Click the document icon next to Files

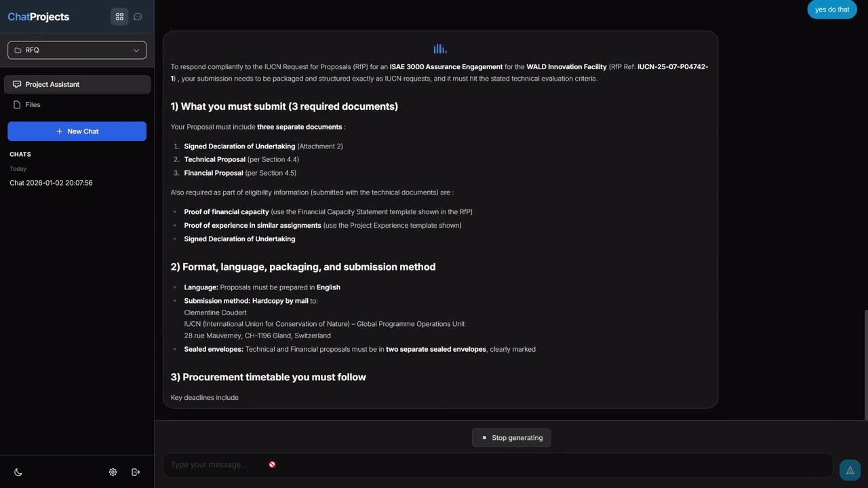(x=18, y=105)
